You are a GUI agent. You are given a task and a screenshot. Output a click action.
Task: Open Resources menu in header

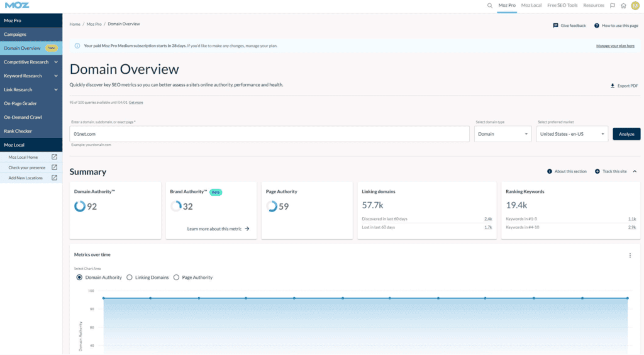[594, 6]
